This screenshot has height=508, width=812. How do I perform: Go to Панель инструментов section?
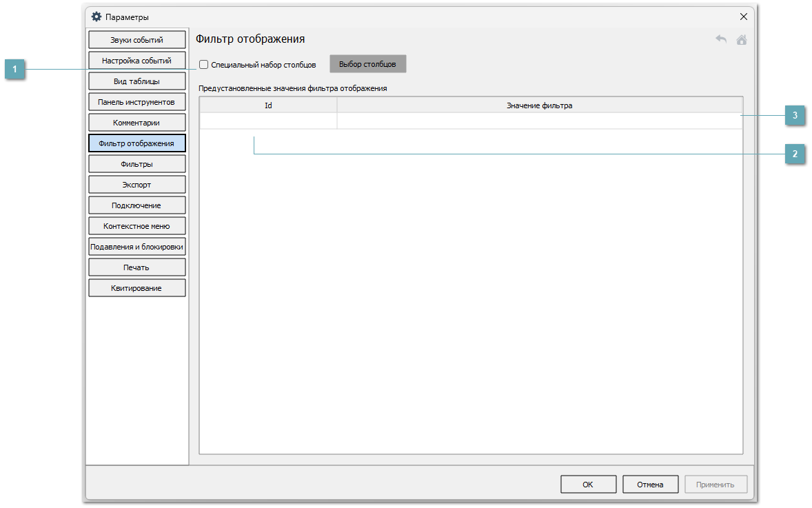pyautogui.click(x=136, y=102)
